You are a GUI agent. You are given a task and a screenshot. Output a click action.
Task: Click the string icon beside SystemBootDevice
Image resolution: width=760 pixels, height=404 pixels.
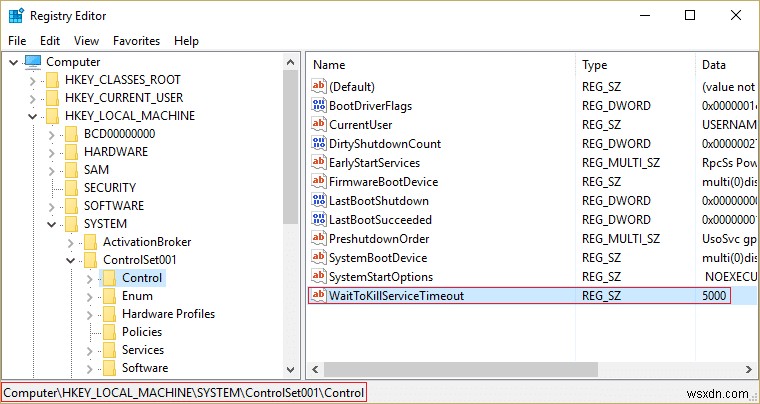click(x=319, y=257)
